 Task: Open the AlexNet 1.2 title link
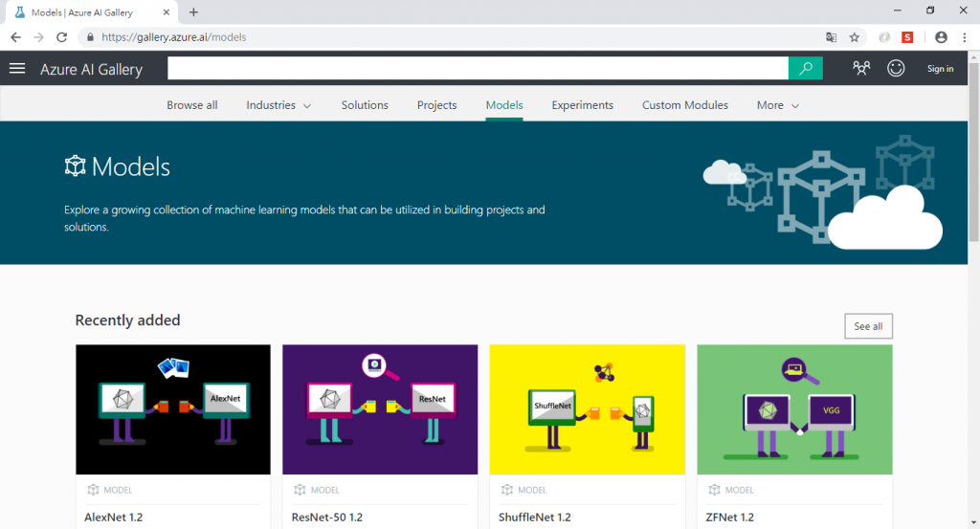pos(113,518)
